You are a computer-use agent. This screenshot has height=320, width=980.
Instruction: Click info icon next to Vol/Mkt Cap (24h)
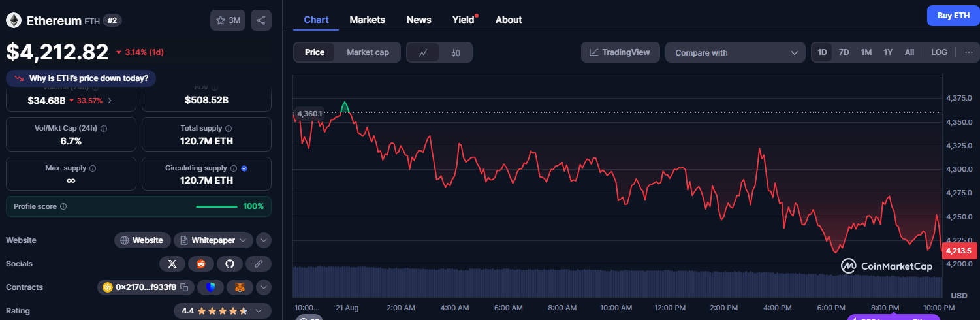[x=104, y=129]
